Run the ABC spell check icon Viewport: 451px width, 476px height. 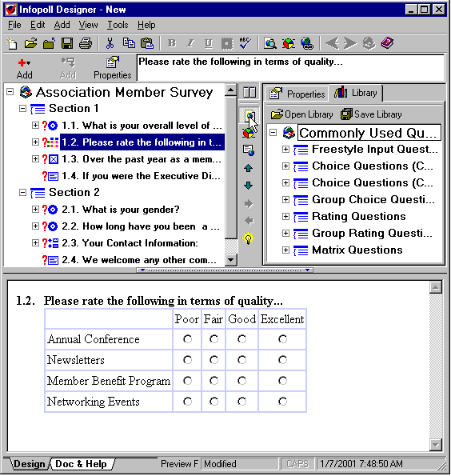click(x=245, y=43)
